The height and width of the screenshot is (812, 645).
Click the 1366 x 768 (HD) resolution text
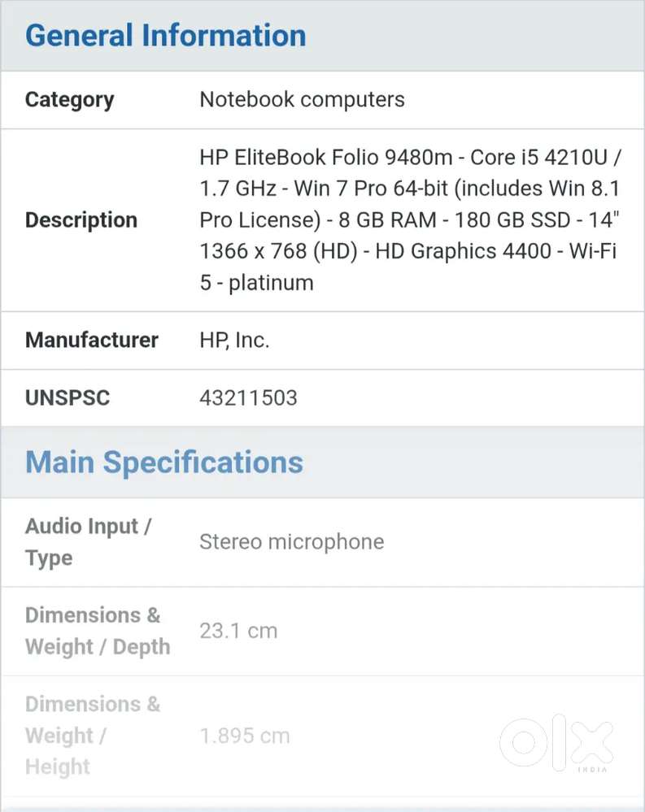[x=278, y=252]
